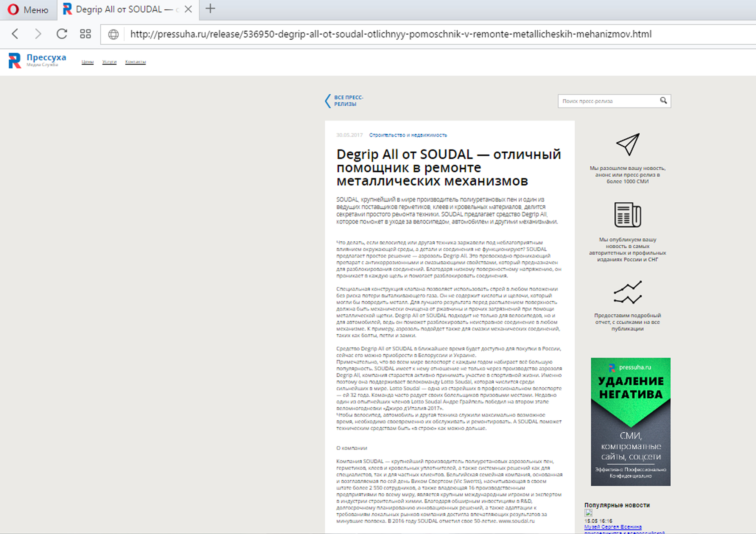Click the text Предоставим подробный отчет

pos(628,322)
